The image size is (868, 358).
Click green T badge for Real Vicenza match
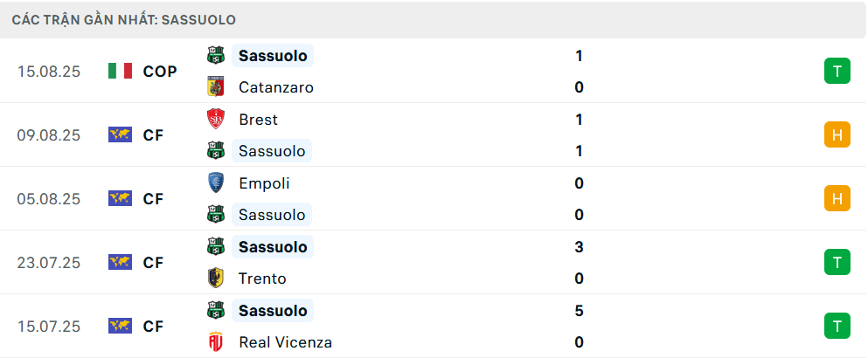837,327
